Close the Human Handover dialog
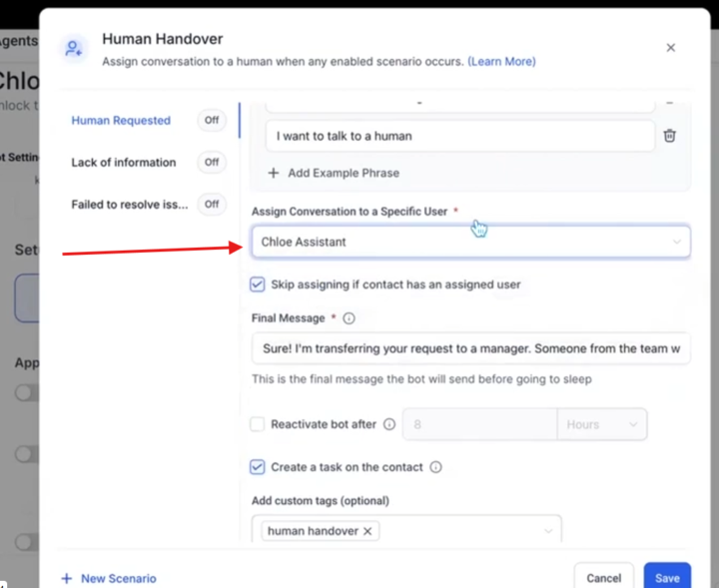Image resolution: width=719 pixels, height=588 pixels. pyautogui.click(x=670, y=48)
